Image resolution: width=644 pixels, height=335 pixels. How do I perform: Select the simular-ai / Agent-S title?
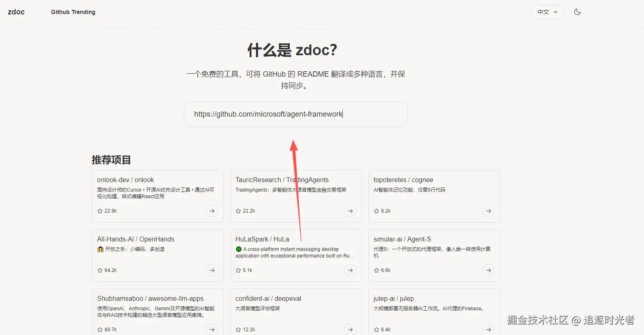(402, 239)
